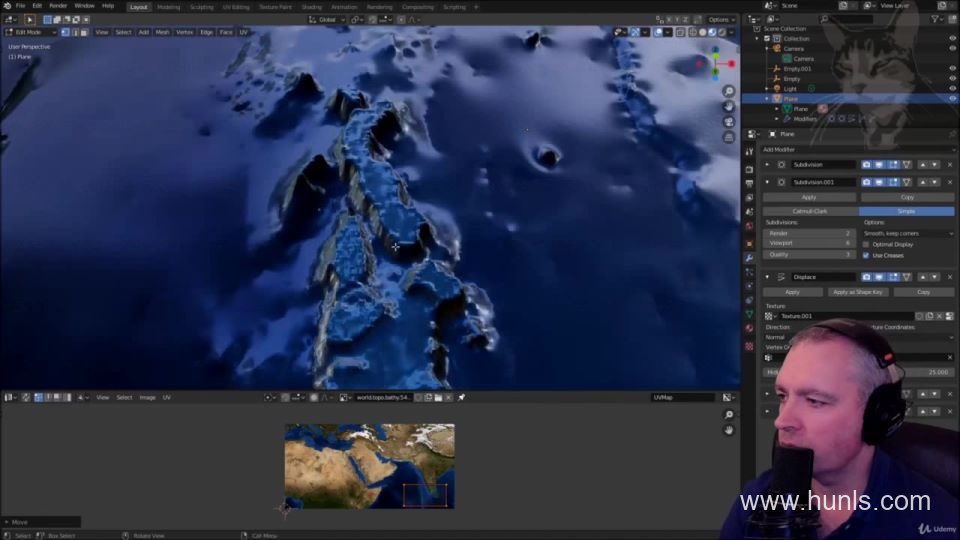Hide Empty.001 in the outliner
The width and height of the screenshot is (960, 540).
pos(953,69)
